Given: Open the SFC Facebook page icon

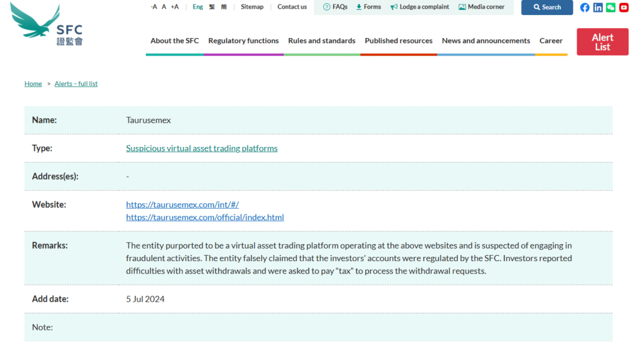Looking at the screenshot, I should (585, 7).
